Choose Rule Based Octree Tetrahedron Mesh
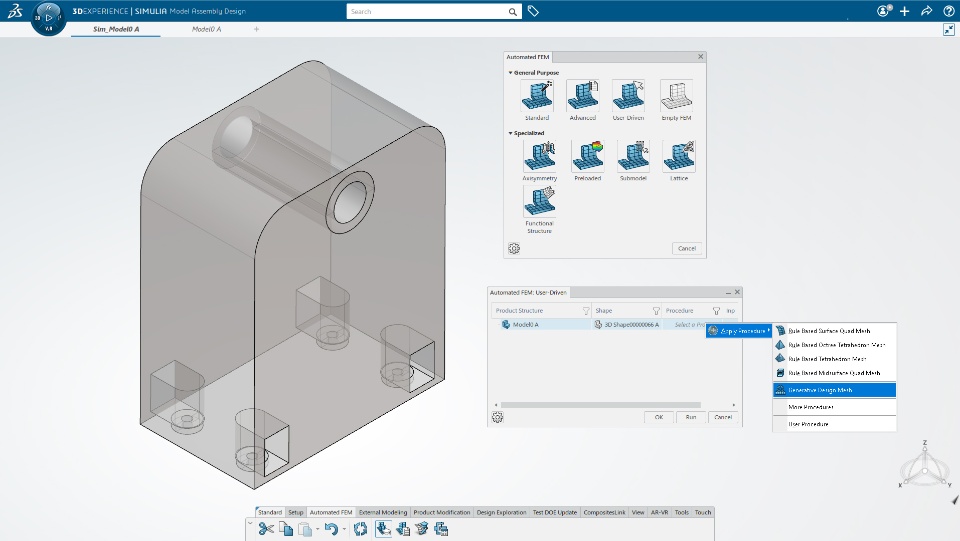The height and width of the screenshot is (541, 960). (x=834, y=345)
